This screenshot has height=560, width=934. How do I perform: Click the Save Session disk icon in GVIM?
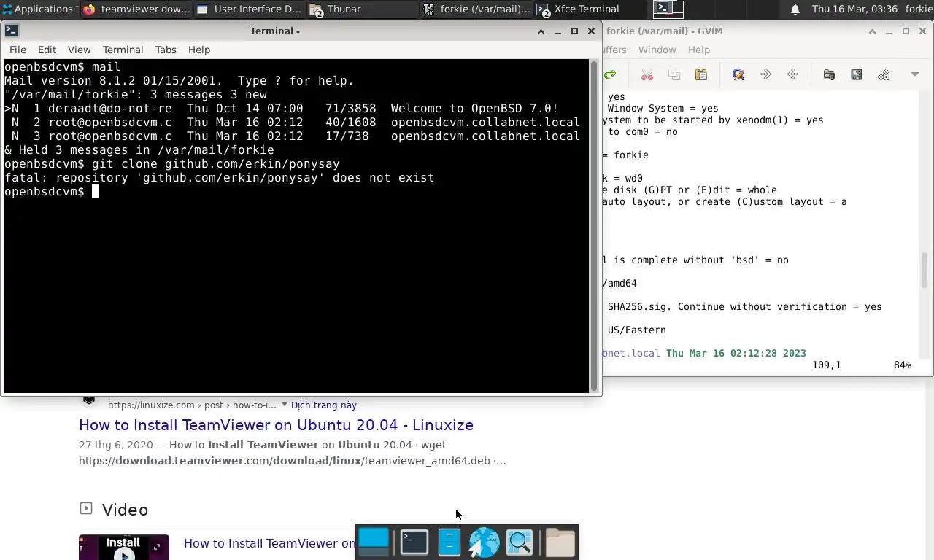pyautogui.click(x=857, y=74)
